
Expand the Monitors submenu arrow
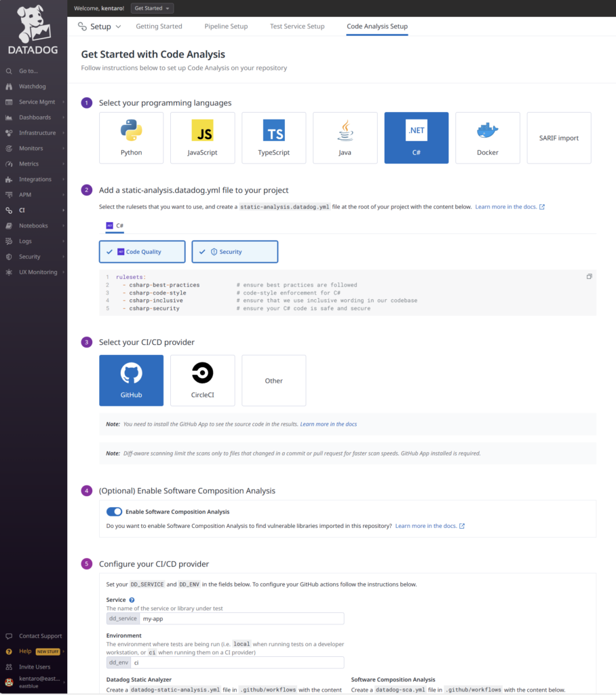tap(63, 149)
